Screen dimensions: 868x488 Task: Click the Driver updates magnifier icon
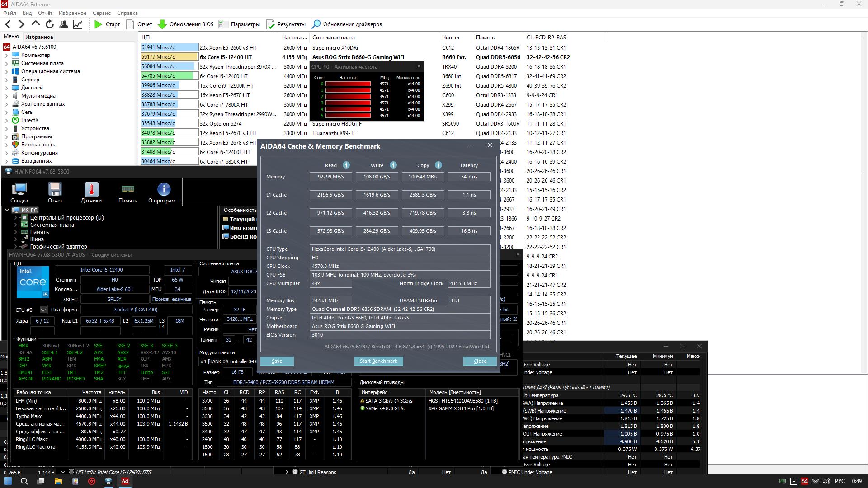pos(316,24)
